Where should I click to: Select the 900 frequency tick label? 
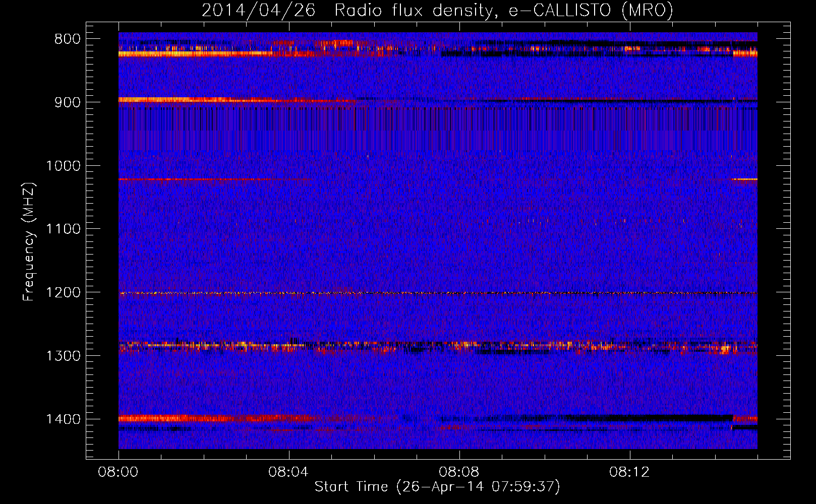coord(68,102)
